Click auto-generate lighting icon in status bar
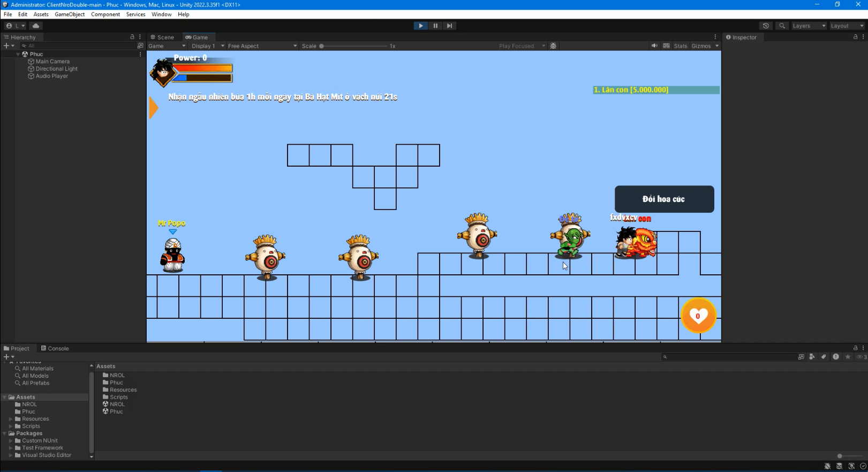 point(851,466)
